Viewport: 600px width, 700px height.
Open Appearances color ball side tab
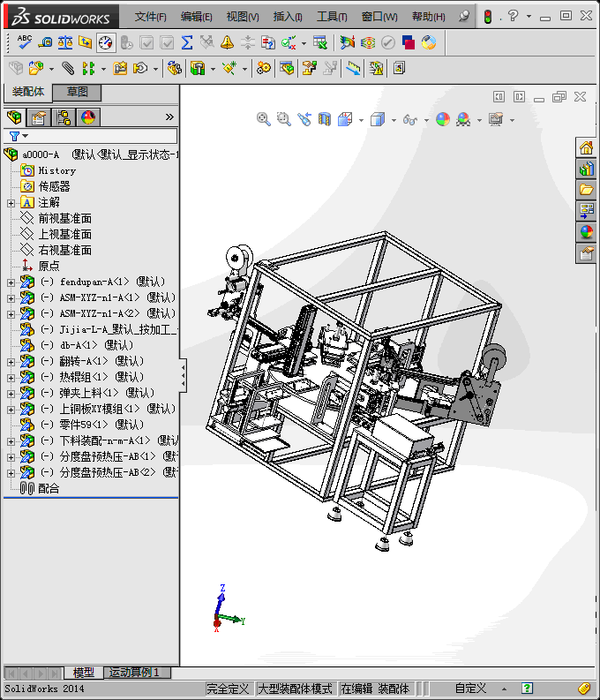click(x=586, y=231)
